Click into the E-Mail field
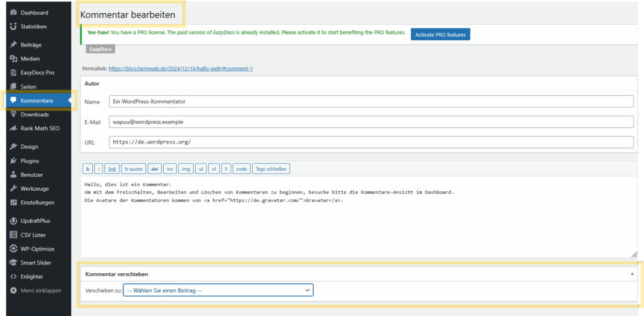 click(x=371, y=121)
